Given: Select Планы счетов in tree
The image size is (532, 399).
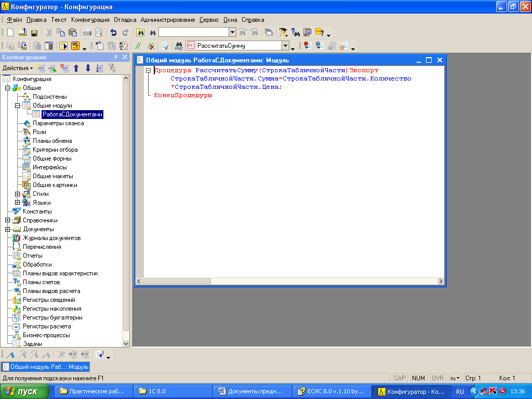Looking at the screenshot, I should (42, 282).
